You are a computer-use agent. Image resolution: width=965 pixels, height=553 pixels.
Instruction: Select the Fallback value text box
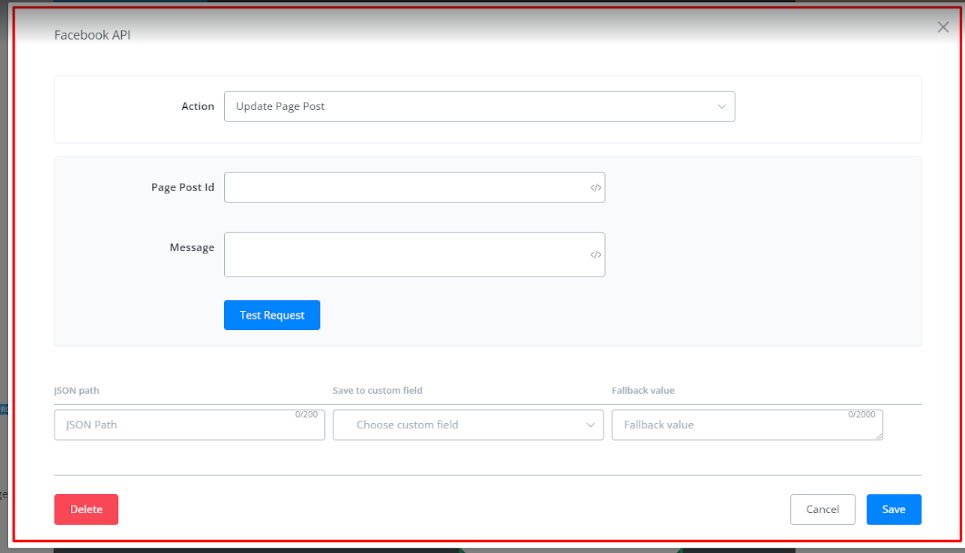point(746,425)
